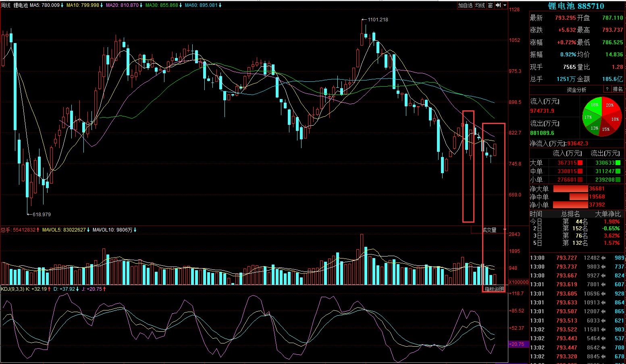This screenshot has height=364, width=626.
Task: Click the 净大单 bar showing 36681
Action: coord(571,188)
